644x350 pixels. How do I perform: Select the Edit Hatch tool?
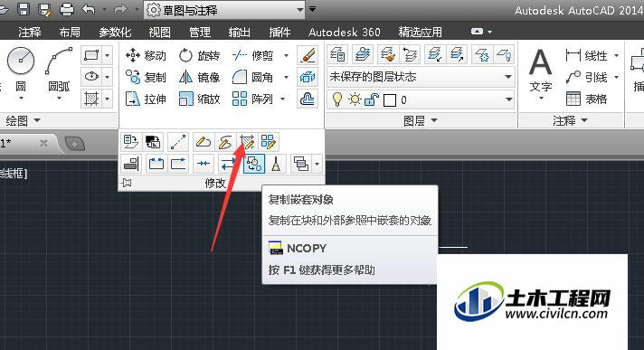pos(247,142)
